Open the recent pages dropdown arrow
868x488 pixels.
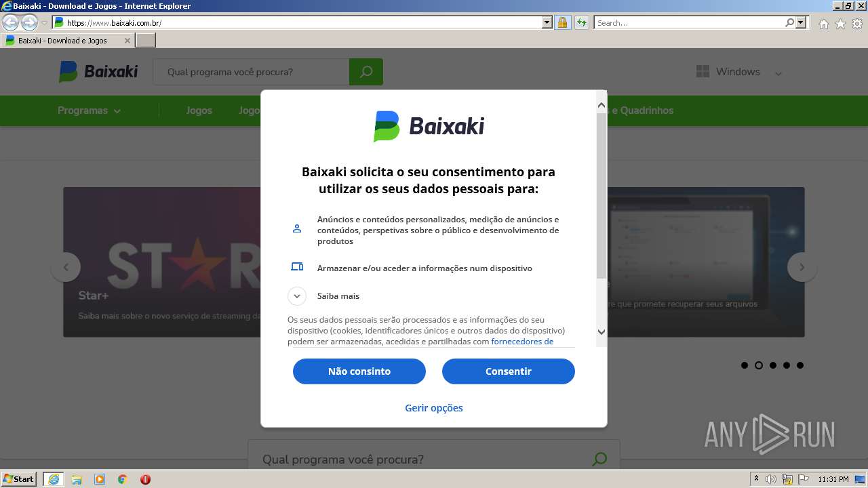pyautogui.click(x=44, y=23)
